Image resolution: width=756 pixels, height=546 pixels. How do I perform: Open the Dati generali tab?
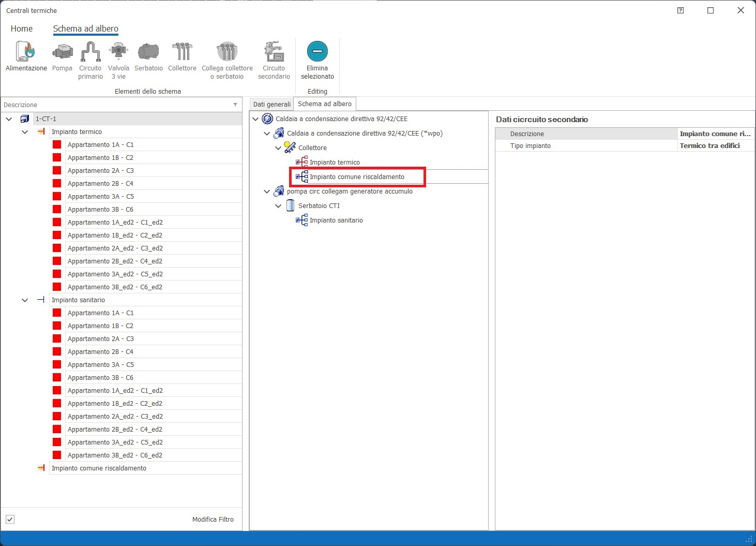(271, 104)
